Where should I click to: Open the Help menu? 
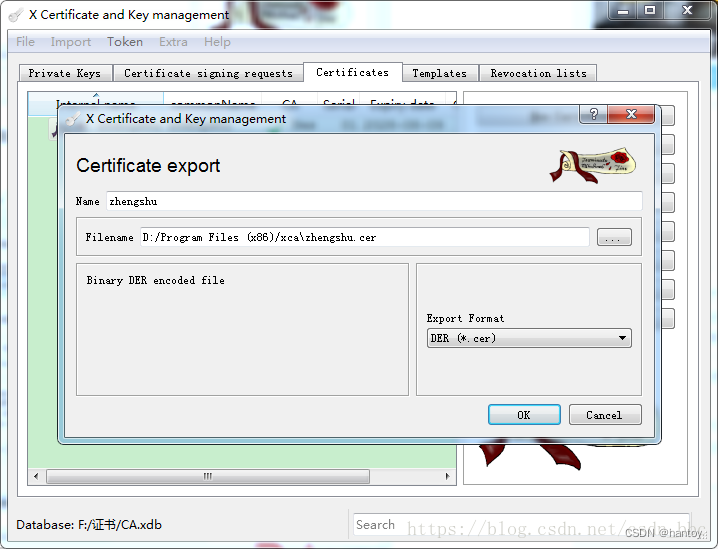[x=217, y=42]
